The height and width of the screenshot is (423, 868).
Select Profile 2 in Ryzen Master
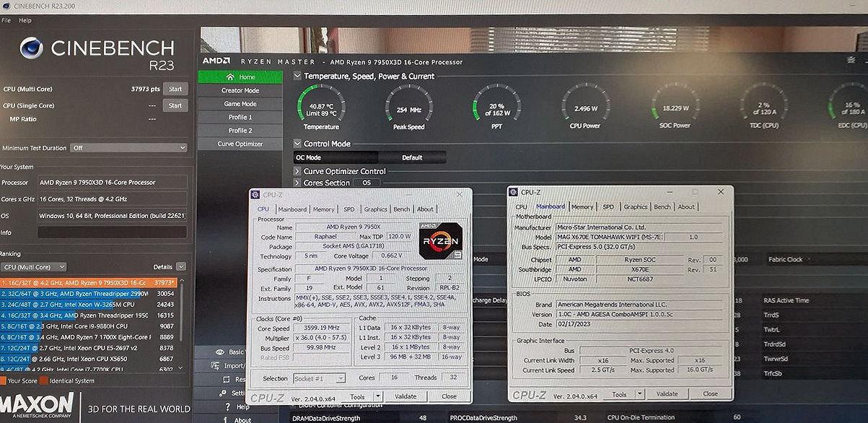pos(240,131)
